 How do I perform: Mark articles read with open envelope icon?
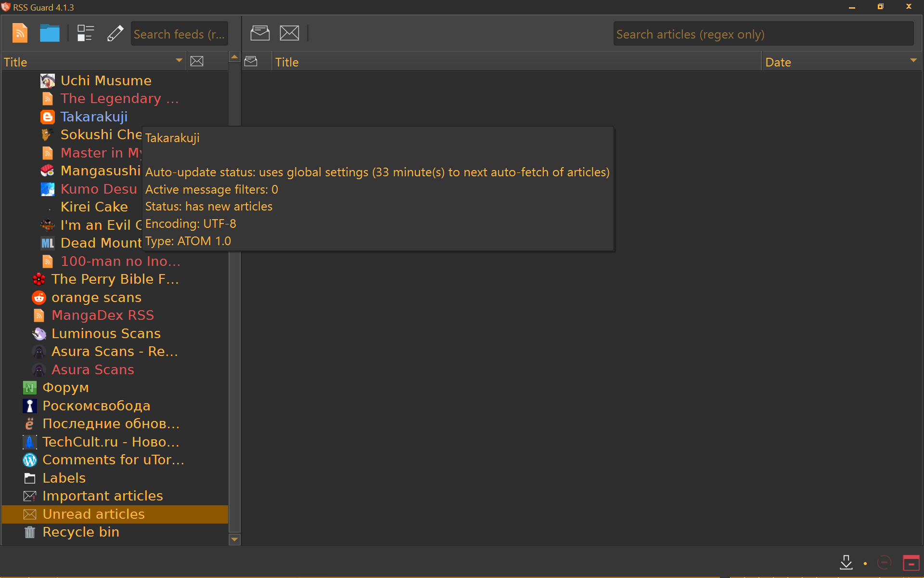tap(260, 33)
